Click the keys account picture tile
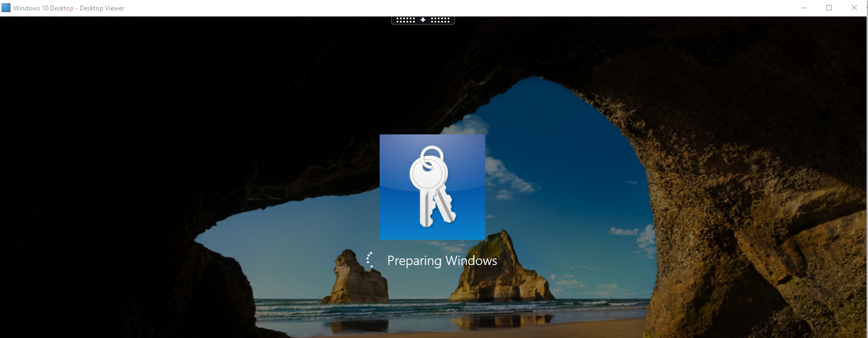 [x=432, y=187]
